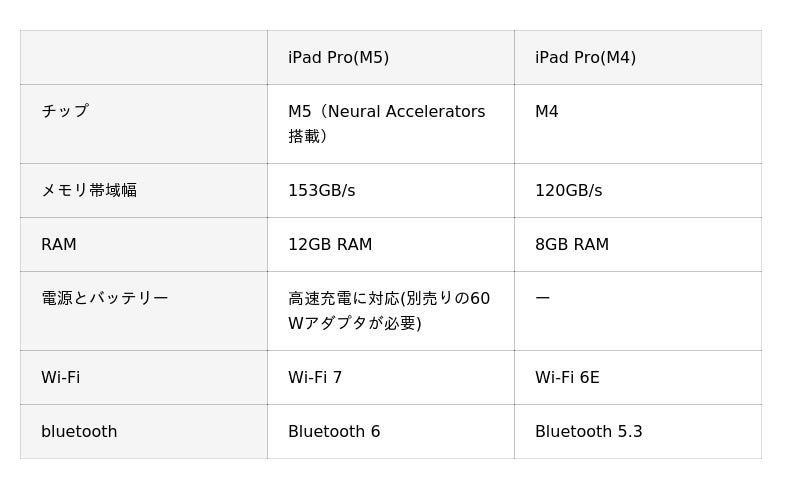Click the dash cell in the M4 column
This screenshot has height=489, width=800.
coord(542,298)
